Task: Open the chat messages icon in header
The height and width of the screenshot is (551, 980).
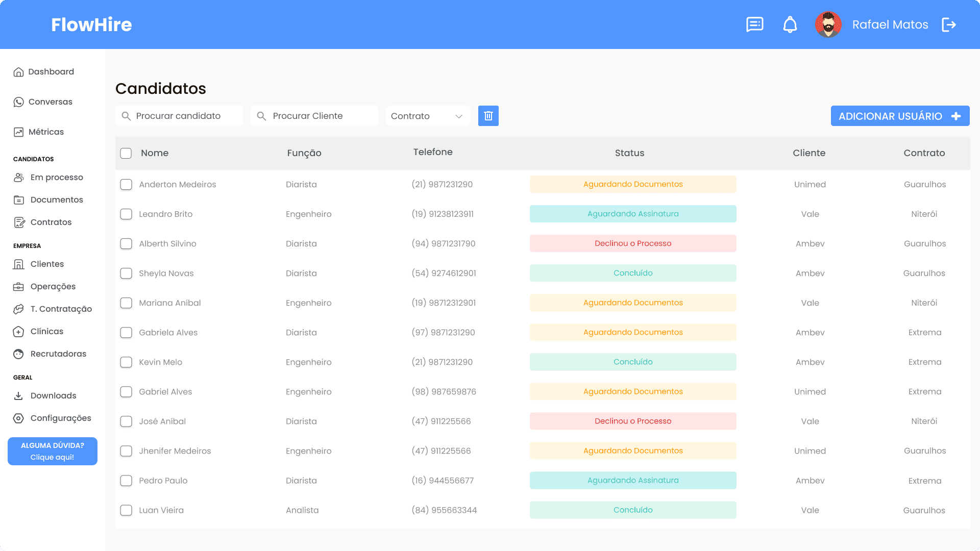Action: (x=754, y=24)
